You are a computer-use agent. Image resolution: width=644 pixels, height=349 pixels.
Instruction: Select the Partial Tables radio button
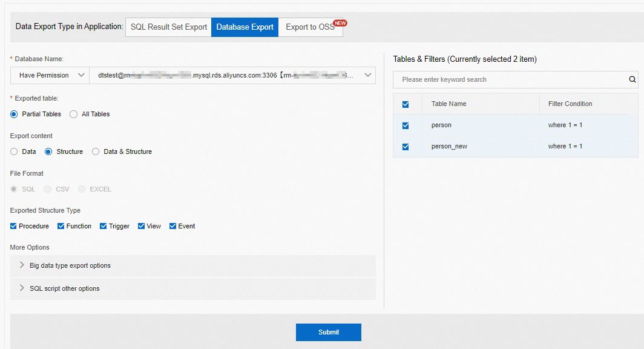click(14, 115)
